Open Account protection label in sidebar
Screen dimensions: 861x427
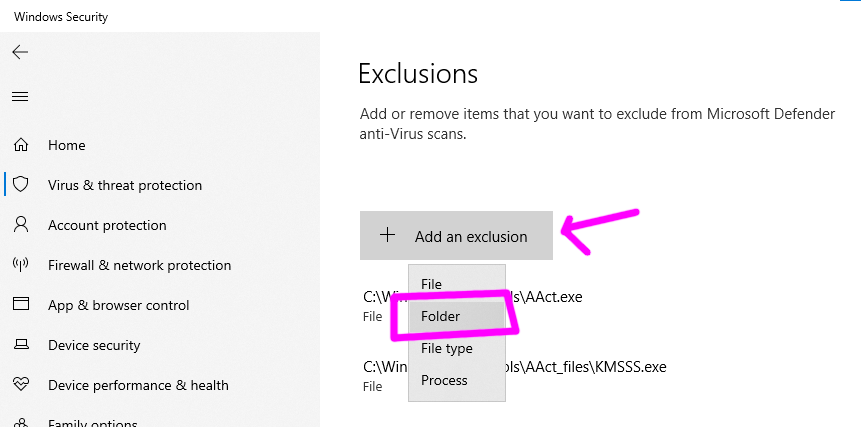coord(107,225)
